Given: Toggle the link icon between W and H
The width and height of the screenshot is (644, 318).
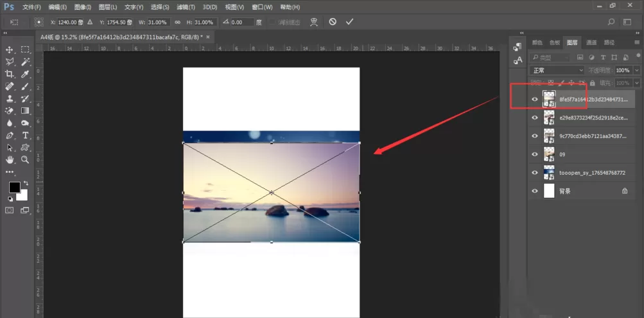Looking at the screenshot, I should (x=177, y=22).
